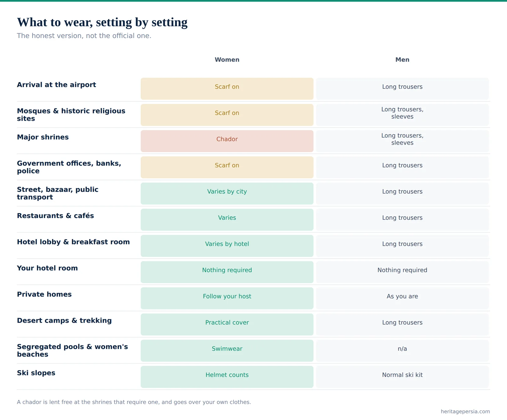The image size is (507, 420).
Task: Click the As you are cell
Action: coord(402,298)
